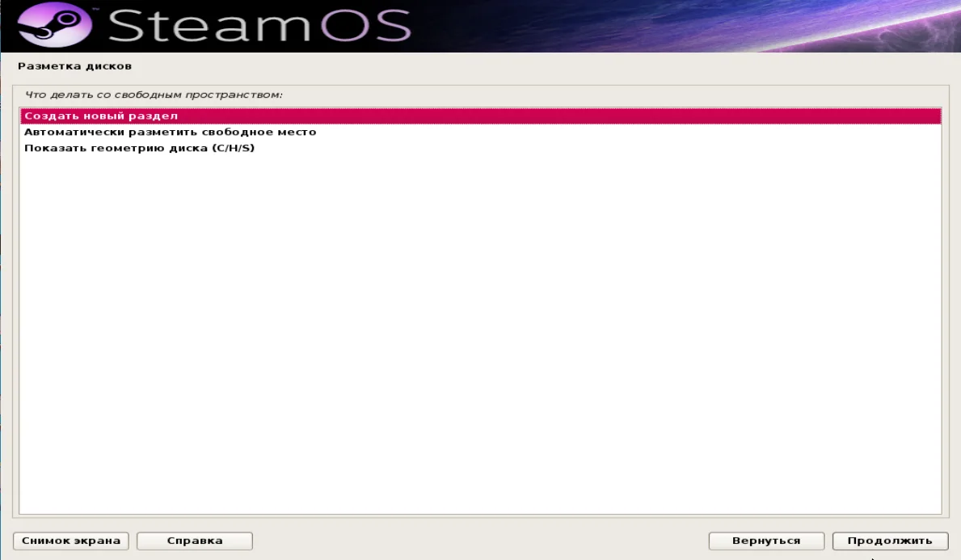Proceed with 'Продолжить' button
This screenshot has width=961, height=560.
[x=890, y=541]
